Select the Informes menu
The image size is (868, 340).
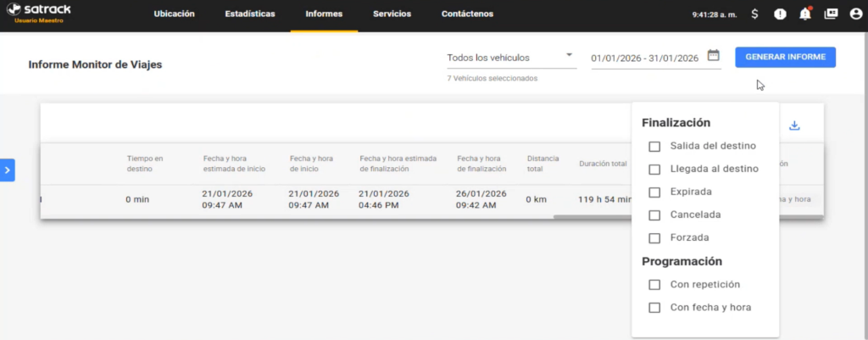tap(324, 14)
